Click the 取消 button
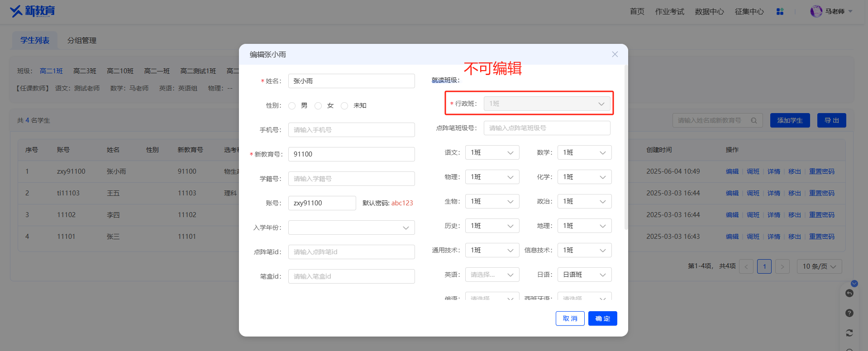Image resolution: width=868 pixels, height=351 pixels. (570, 318)
